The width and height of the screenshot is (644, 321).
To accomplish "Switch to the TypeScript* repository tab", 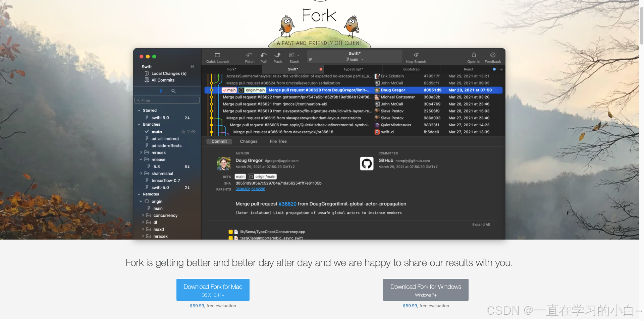I will point(353,69).
